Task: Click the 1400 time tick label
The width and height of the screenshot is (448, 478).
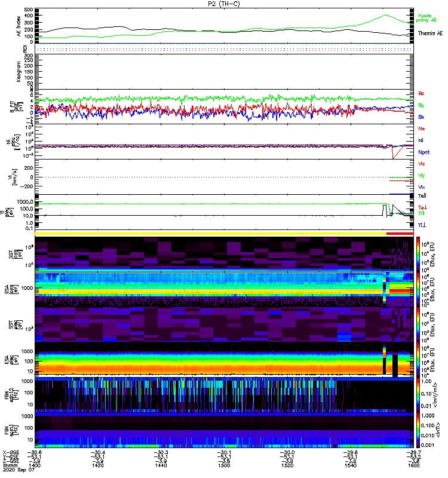Action: click(x=34, y=465)
